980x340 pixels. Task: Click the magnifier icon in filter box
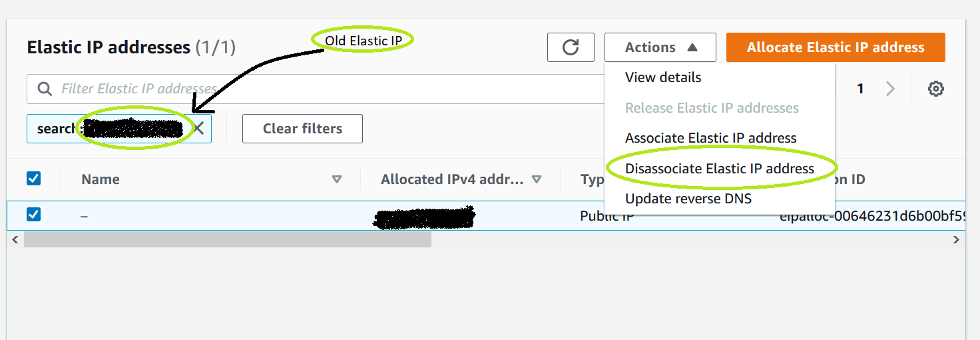tap(45, 89)
